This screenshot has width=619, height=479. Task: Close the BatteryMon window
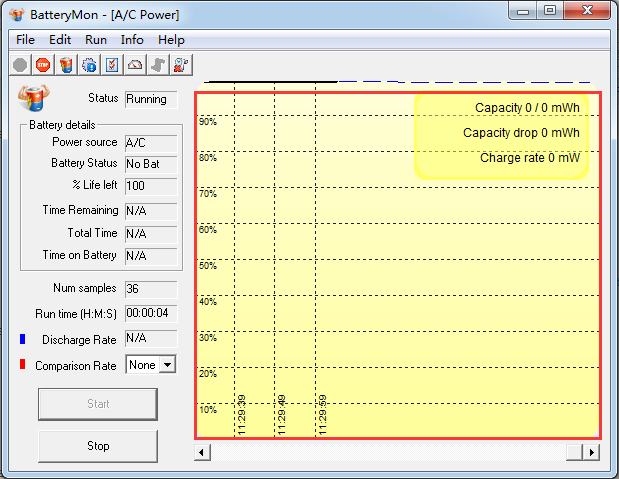(x=587, y=10)
